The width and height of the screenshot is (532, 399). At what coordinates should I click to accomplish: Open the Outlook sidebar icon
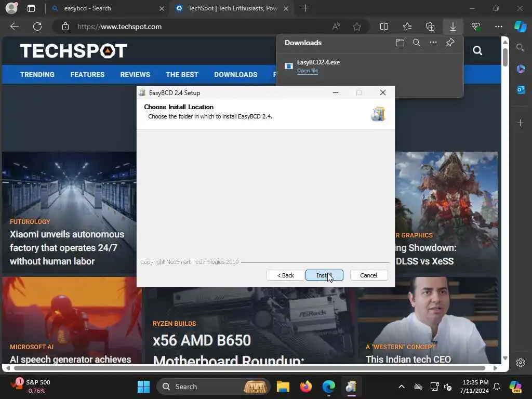coord(521,89)
